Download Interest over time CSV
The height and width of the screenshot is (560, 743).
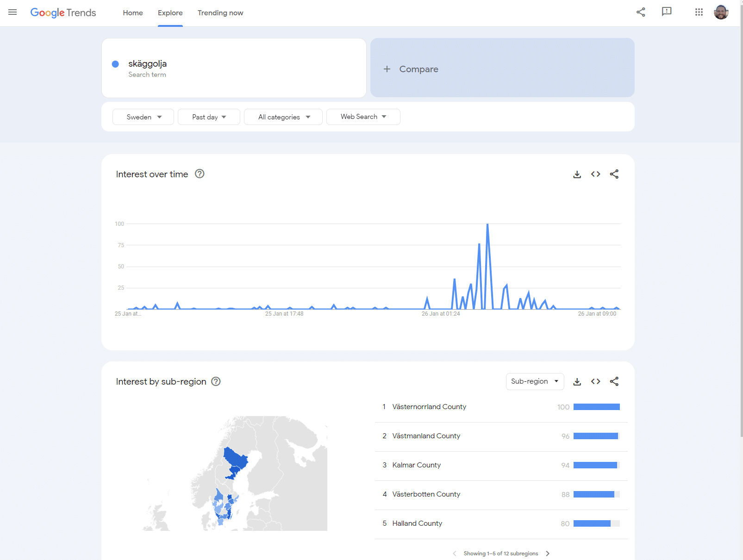coord(577,174)
